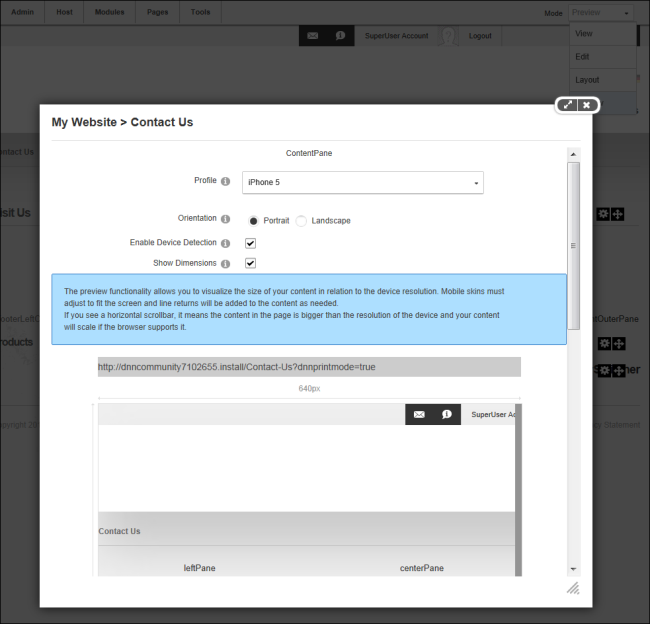
Task: Open the Admin menu
Action: click(x=22, y=12)
